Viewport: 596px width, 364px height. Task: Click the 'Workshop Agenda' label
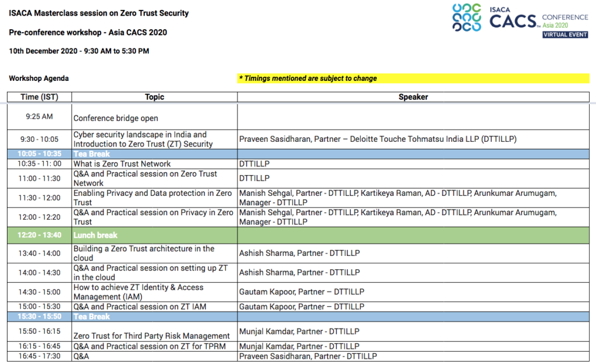coord(39,78)
